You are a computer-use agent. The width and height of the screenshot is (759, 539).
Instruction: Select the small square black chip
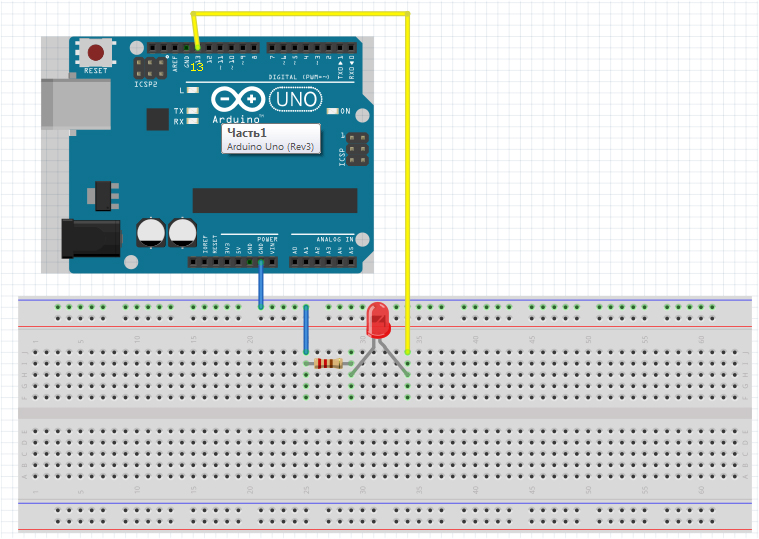tap(157, 119)
